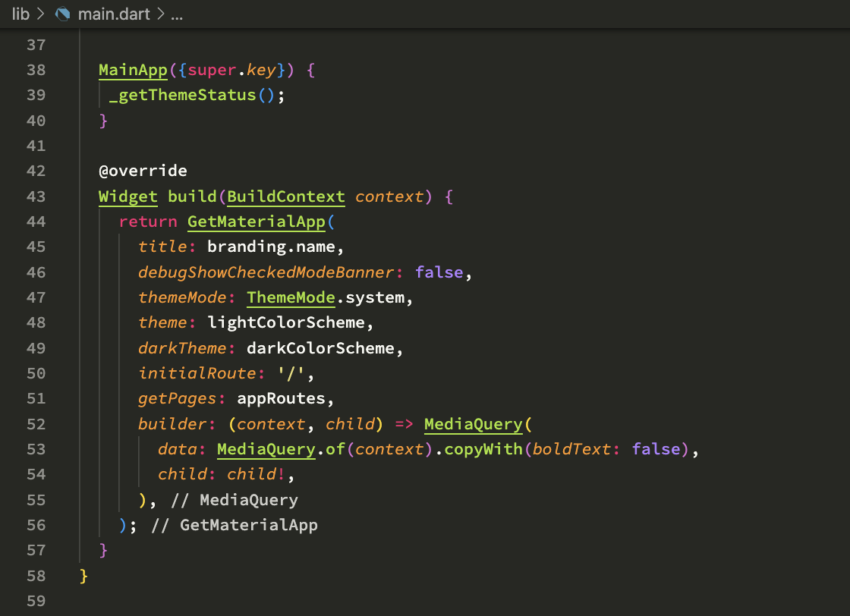Image resolution: width=850 pixels, height=616 pixels.
Task: Click line number 58 in the gutter
Action: coord(36,576)
